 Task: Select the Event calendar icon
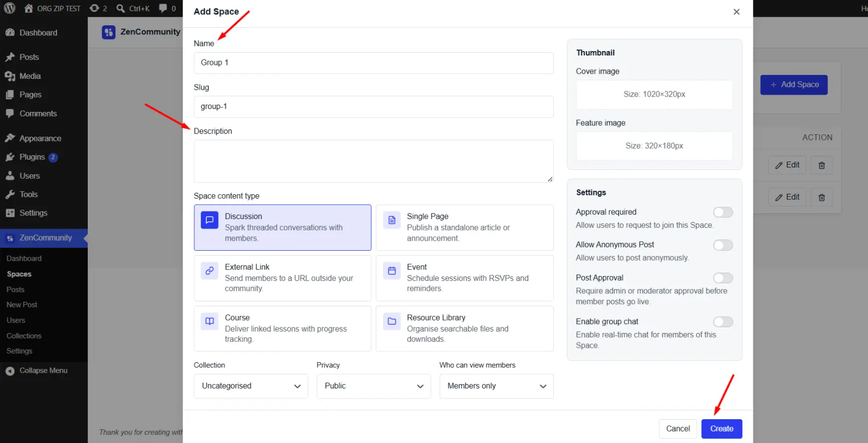click(392, 271)
